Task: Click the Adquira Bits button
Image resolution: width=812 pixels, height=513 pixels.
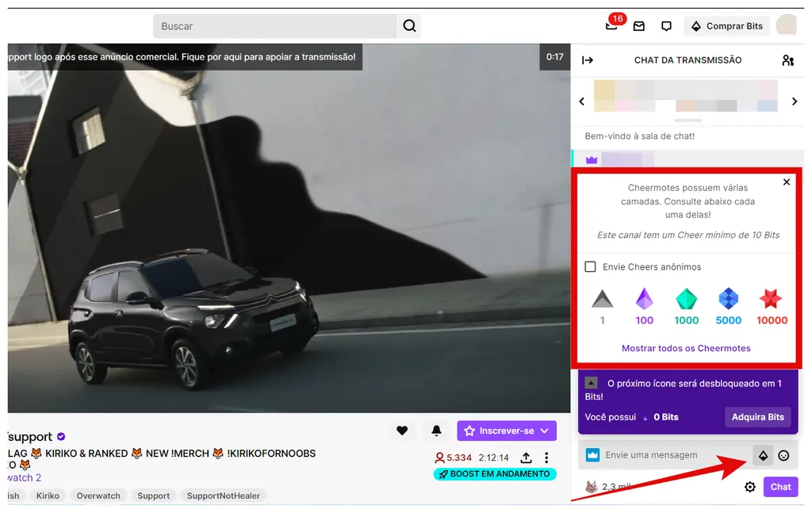Action: click(x=757, y=417)
